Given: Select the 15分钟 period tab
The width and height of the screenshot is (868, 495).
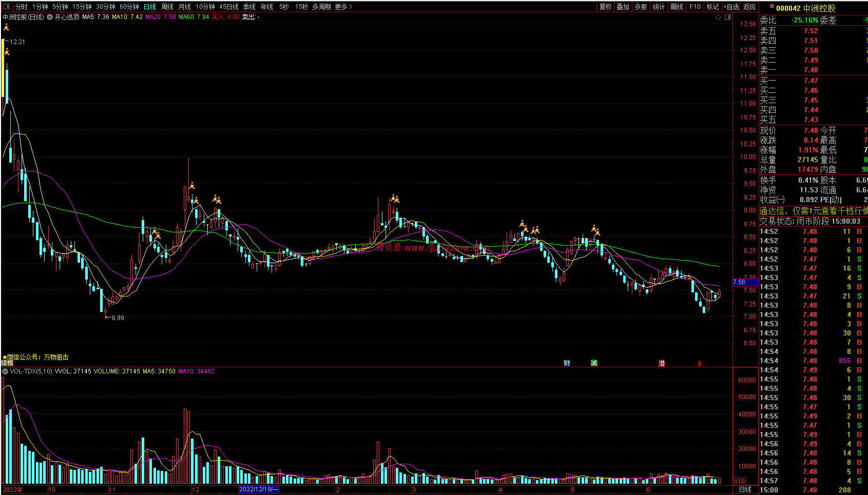Looking at the screenshot, I should tap(82, 7).
